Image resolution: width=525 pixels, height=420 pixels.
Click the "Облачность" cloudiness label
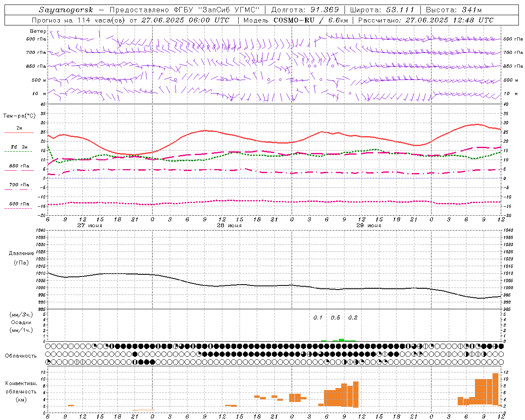[x=21, y=356]
